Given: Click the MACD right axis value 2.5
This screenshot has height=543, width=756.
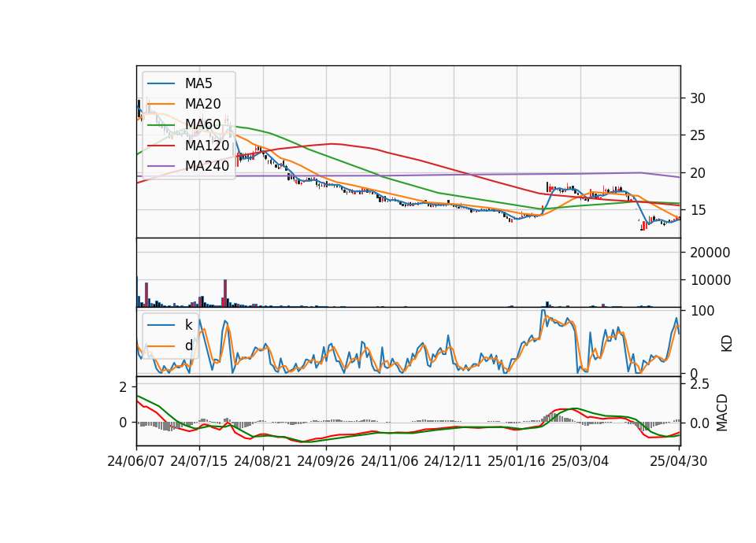Looking at the screenshot, I should pos(700,385).
